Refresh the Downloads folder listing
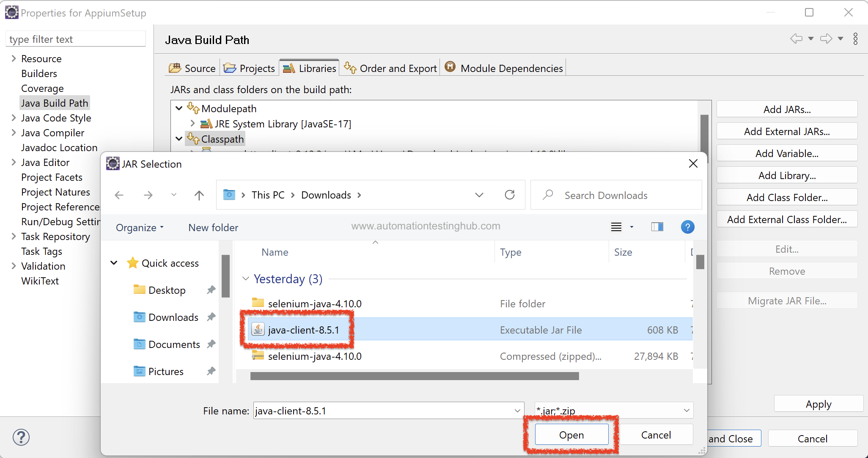 click(510, 195)
